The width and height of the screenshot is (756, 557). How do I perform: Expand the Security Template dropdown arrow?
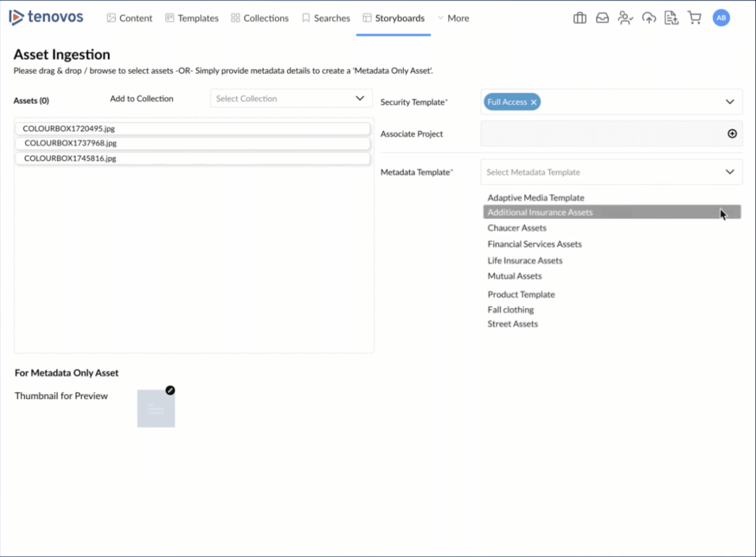click(730, 102)
